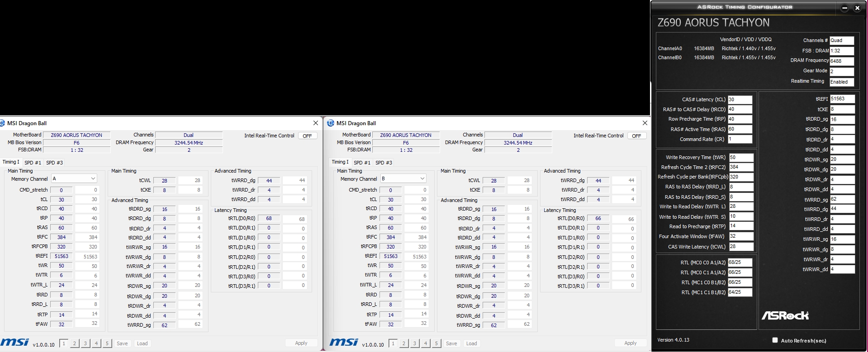Click Save in the Channel B Dragon Ball window

tap(451, 343)
